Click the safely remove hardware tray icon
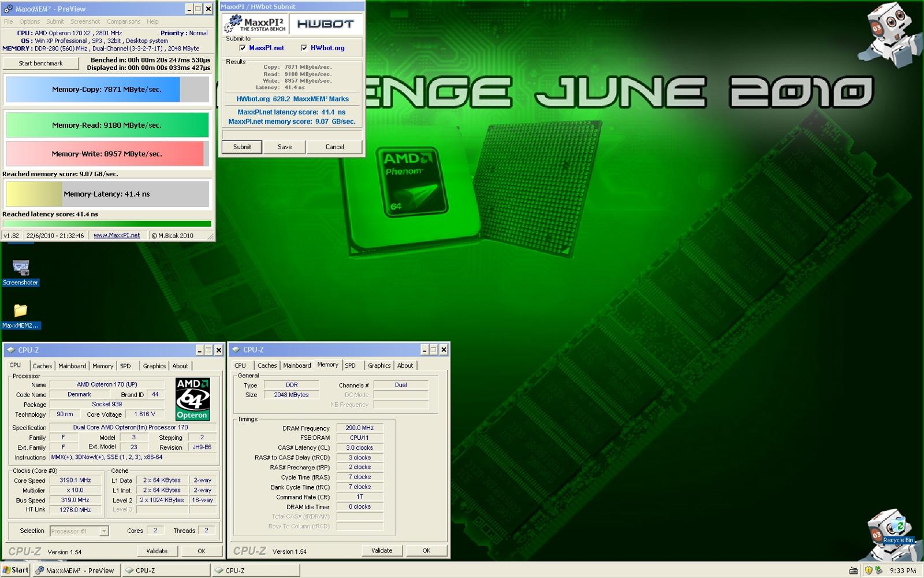This screenshot has height=578, width=924. 879,570
